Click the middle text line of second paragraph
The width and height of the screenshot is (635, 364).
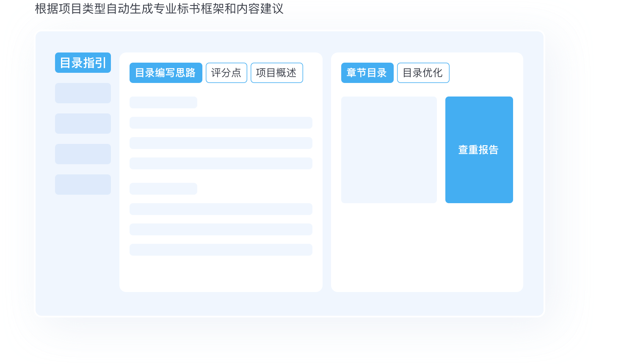(x=221, y=229)
